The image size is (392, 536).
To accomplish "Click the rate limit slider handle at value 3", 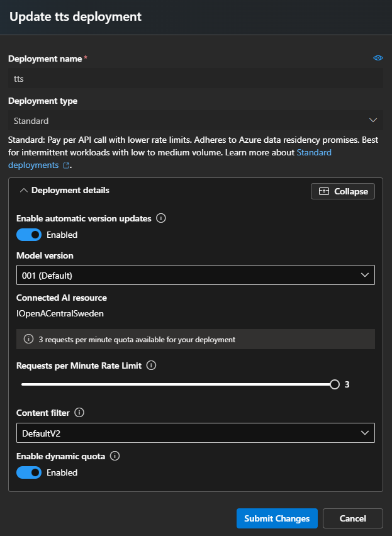I will point(334,384).
